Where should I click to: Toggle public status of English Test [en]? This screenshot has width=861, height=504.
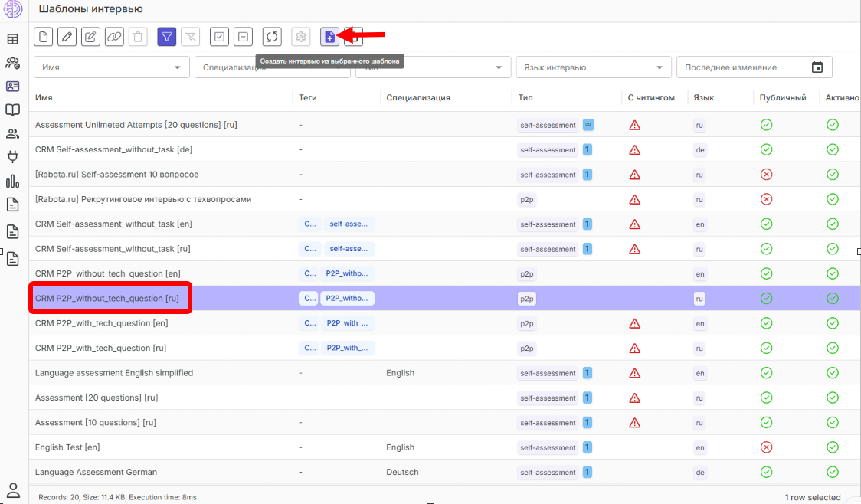(x=766, y=447)
